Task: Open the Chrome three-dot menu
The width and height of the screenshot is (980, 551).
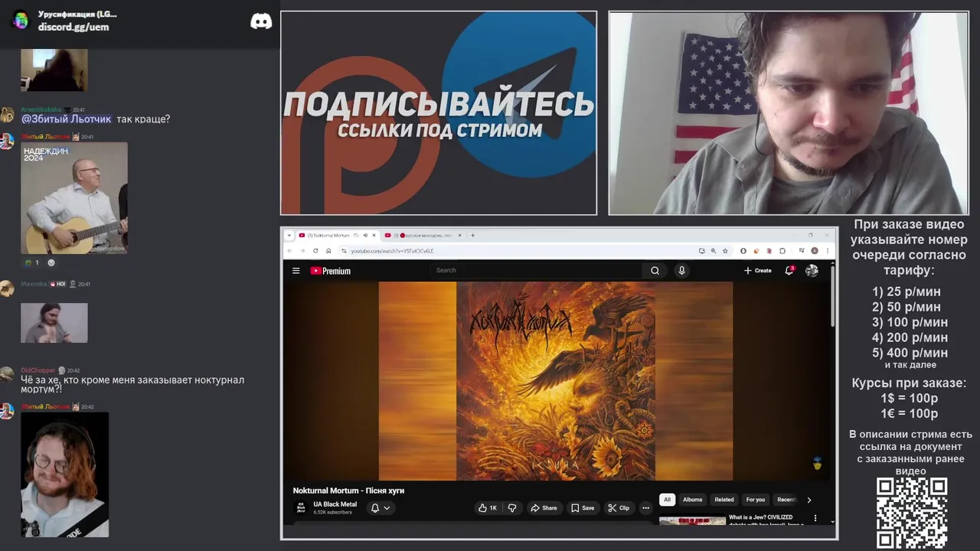Action: click(827, 250)
